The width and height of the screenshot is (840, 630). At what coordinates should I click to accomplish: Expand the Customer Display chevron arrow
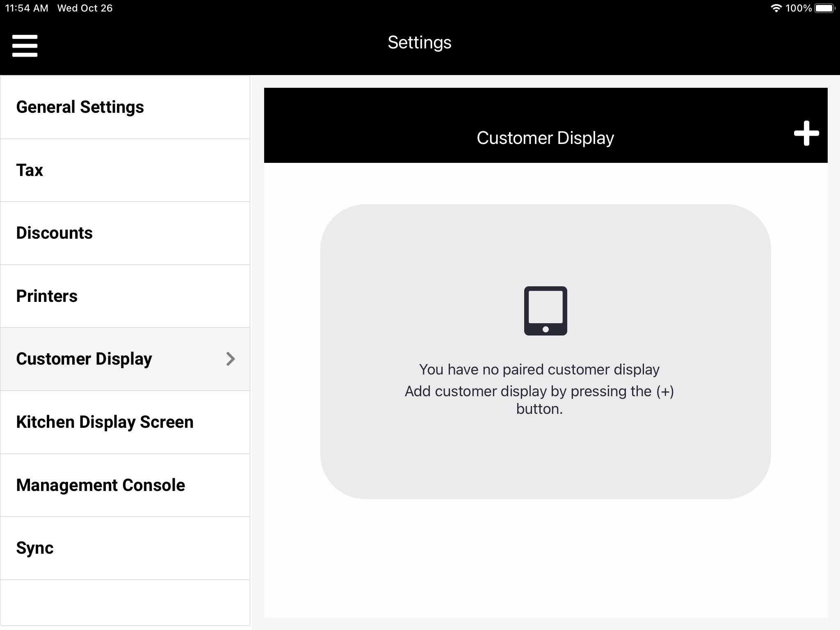click(231, 359)
